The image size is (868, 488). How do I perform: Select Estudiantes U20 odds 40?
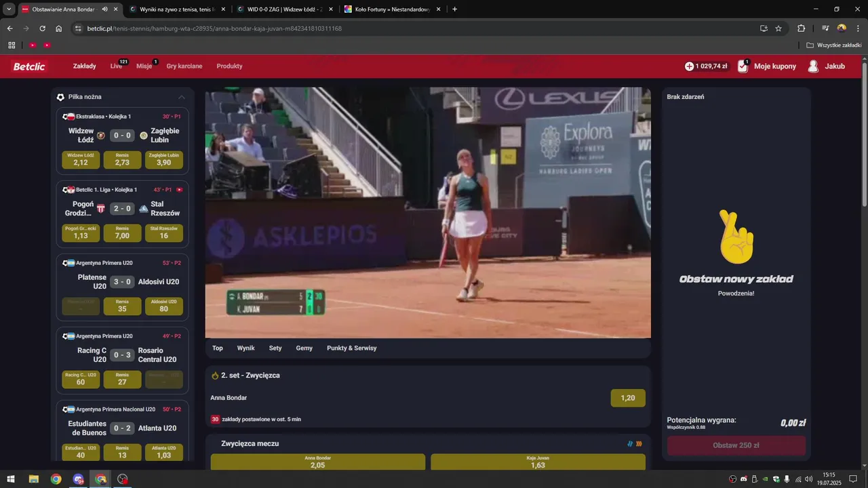[x=81, y=453]
